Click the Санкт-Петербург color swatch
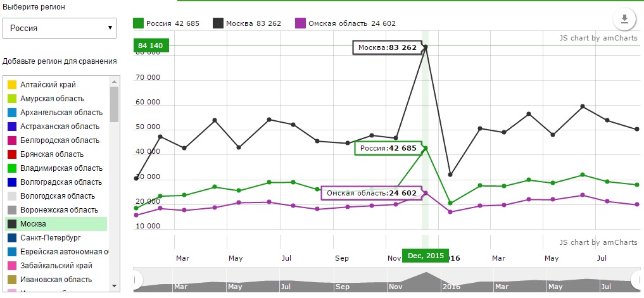Image resolution: width=644 pixels, height=298 pixels. click(x=12, y=238)
